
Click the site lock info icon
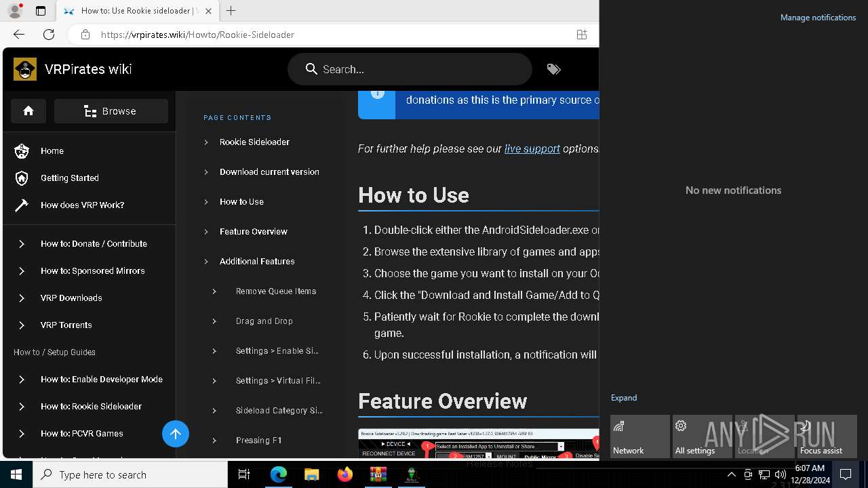[85, 35]
